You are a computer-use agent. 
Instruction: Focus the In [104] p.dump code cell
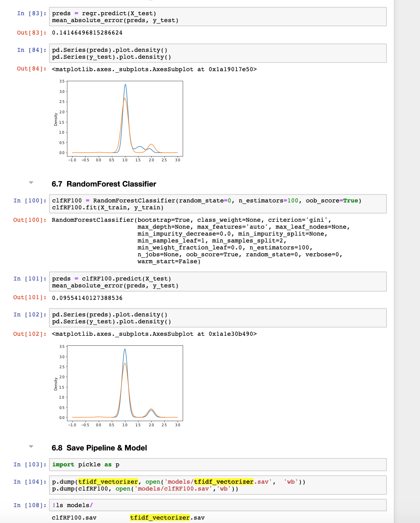pyautogui.click(x=218, y=485)
